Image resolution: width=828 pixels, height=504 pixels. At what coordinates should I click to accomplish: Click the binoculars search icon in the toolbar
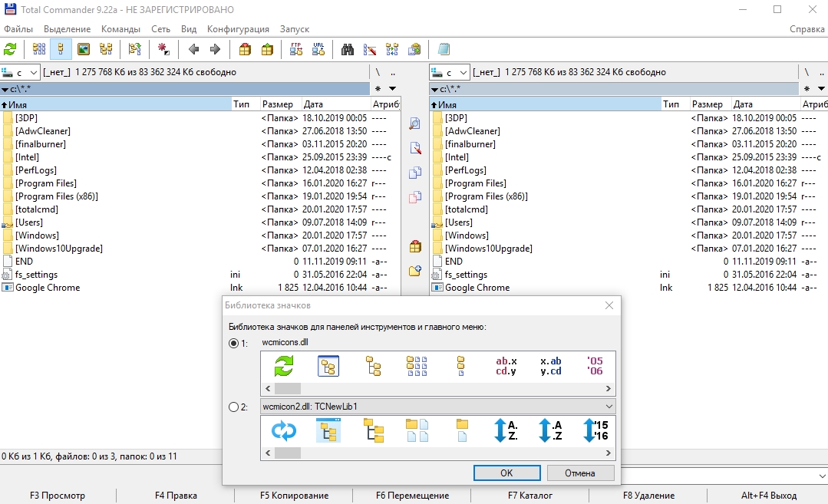(x=347, y=49)
